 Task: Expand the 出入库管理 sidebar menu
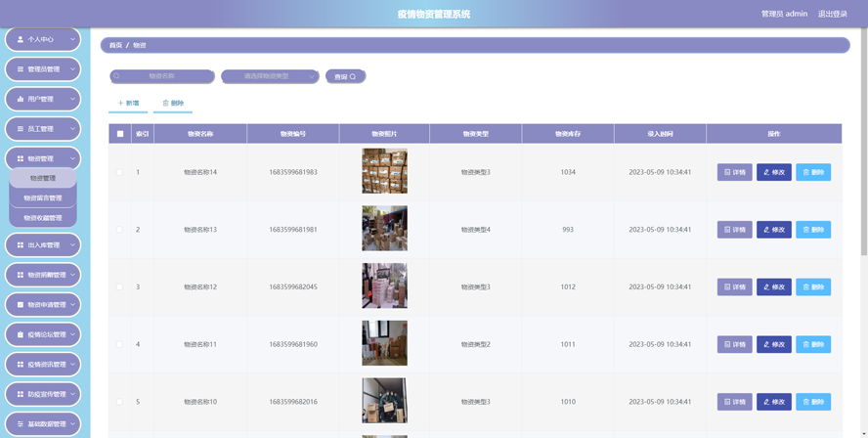[43, 244]
